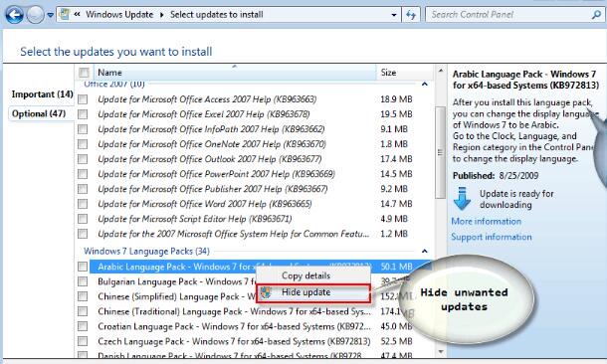Check Office OneNote 2007 Help update
607x364 pixels.
point(83,144)
